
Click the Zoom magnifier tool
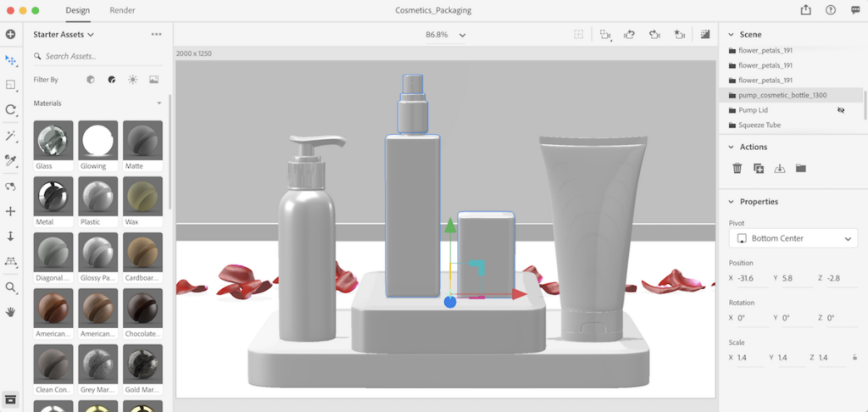click(11, 287)
